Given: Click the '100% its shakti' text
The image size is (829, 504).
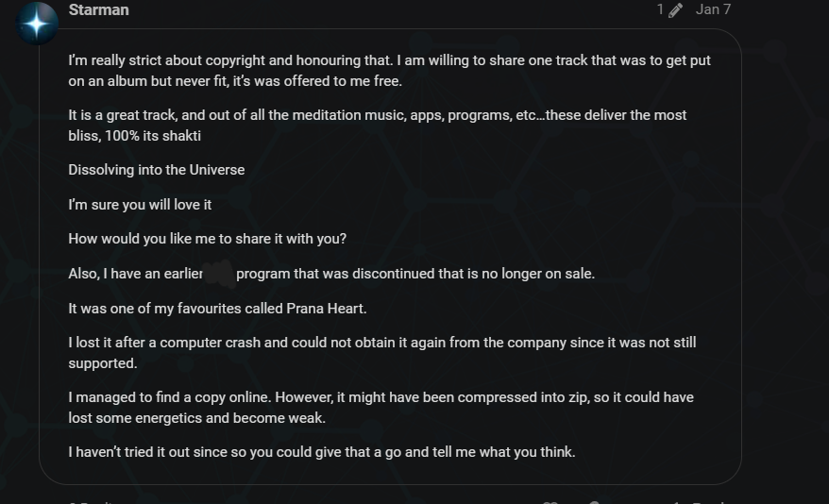Looking at the screenshot, I should click(153, 136).
